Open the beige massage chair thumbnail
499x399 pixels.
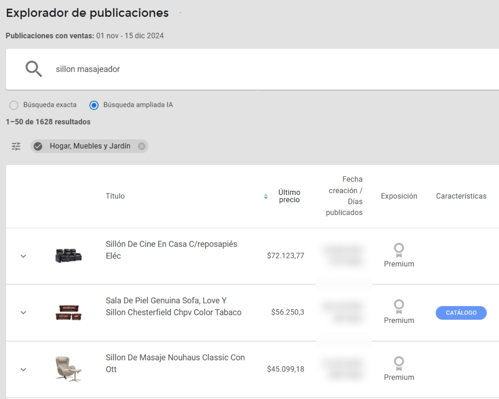(x=68, y=369)
